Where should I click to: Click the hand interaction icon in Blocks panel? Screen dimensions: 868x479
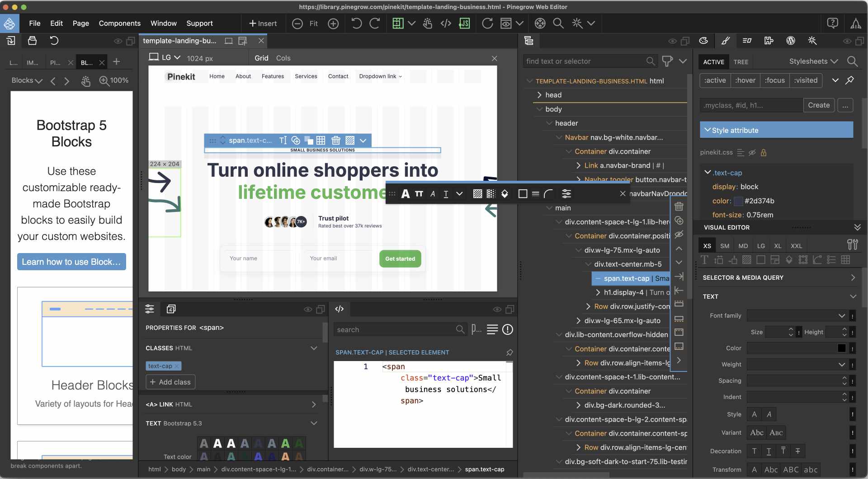coord(85,81)
